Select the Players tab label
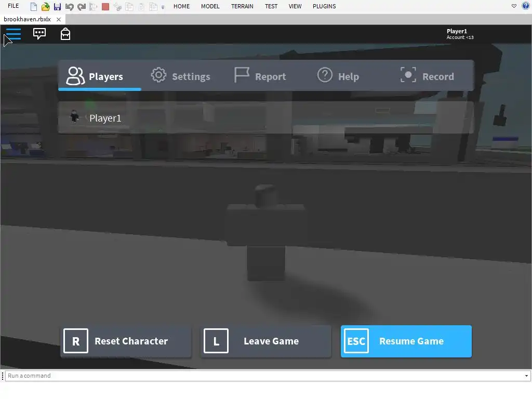This screenshot has height=399, width=532. (106, 77)
